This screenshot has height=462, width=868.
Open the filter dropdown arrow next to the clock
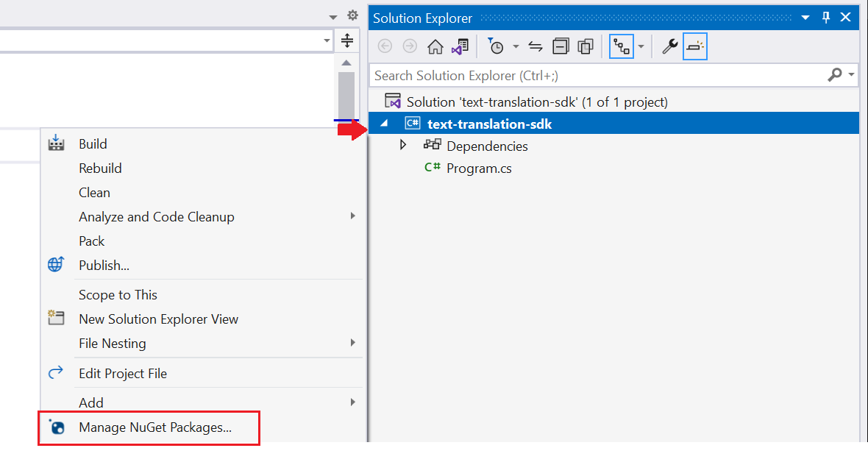point(515,46)
